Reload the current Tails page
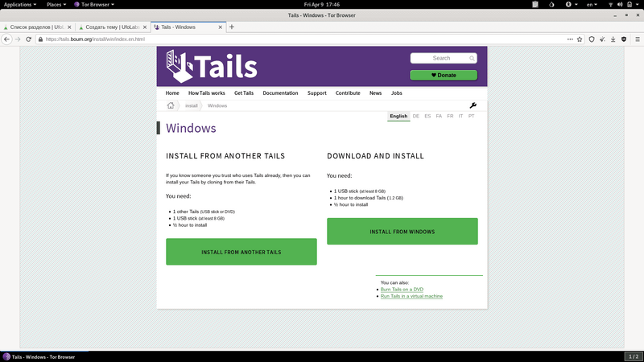 pos(28,39)
